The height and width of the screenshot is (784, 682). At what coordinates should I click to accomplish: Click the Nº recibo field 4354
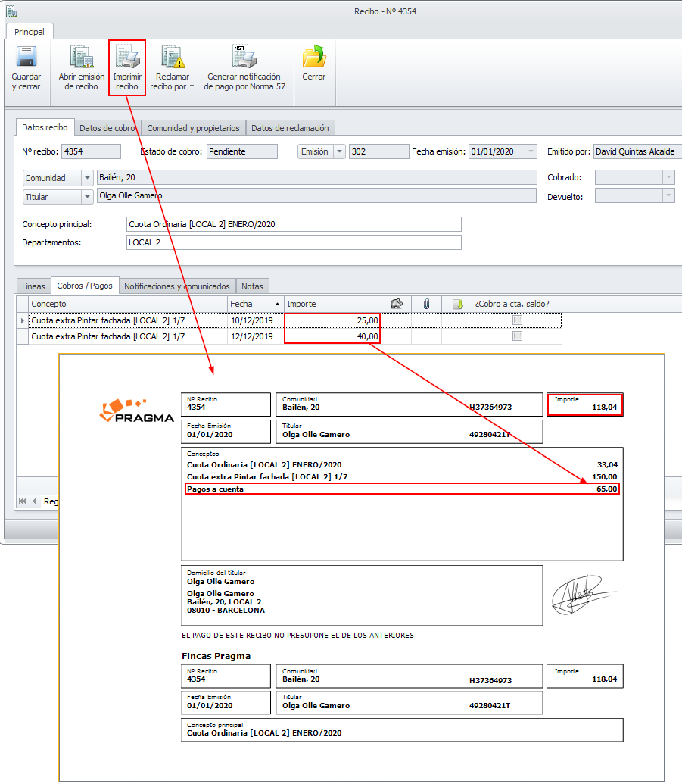pos(91,151)
